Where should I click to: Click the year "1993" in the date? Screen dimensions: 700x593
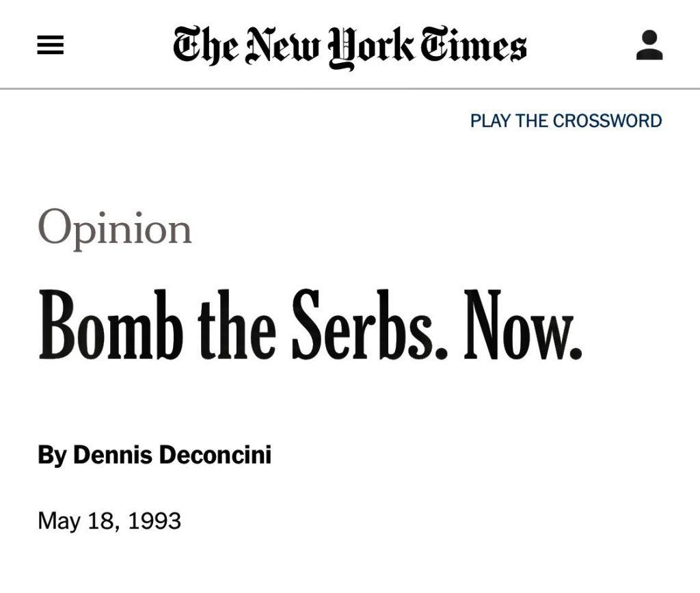point(154,521)
